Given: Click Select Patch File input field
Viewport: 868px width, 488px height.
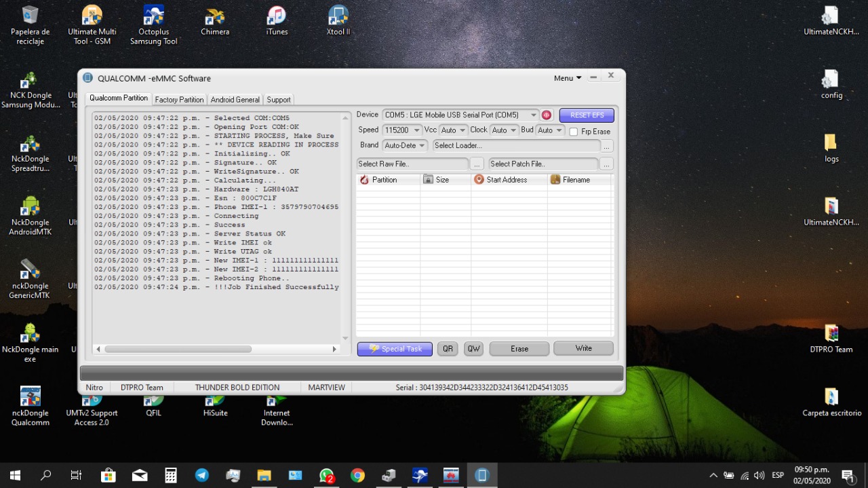Looking at the screenshot, I should tap(543, 164).
